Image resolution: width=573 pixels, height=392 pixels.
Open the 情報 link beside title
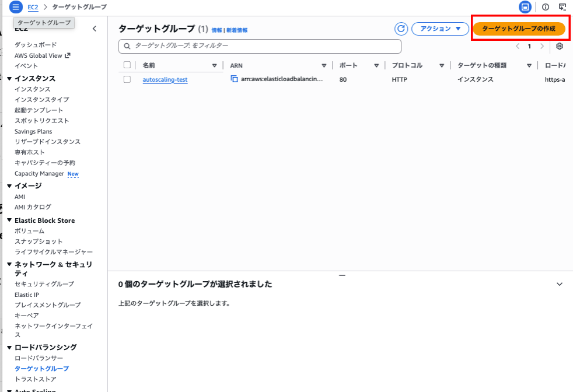click(x=216, y=30)
